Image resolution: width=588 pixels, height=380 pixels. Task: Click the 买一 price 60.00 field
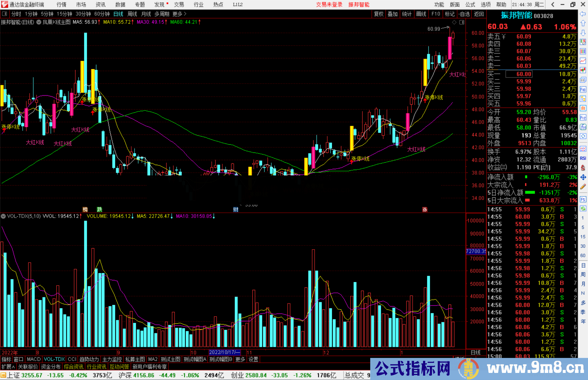pyautogui.click(x=519, y=74)
